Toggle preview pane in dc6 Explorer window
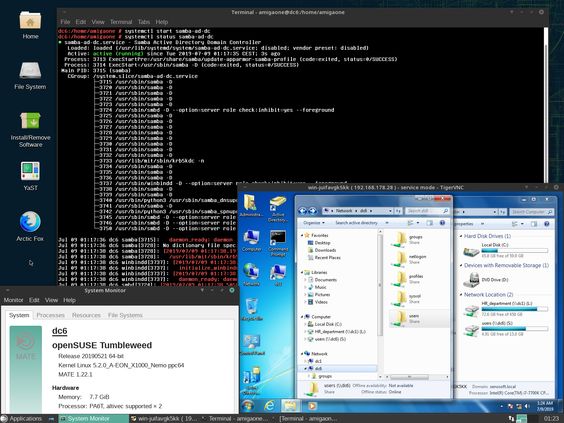Image resolution: width=564 pixels, height=423 pixels. [429, 223]
